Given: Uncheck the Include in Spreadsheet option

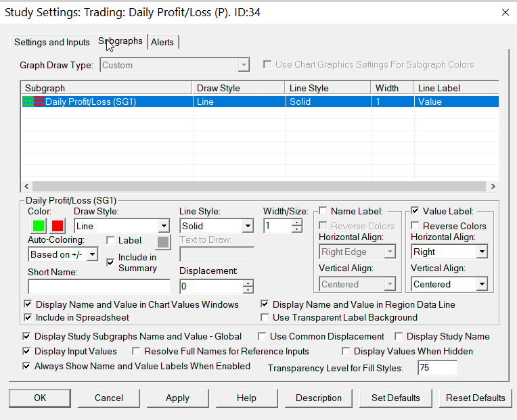Looking at the screenshot, I should 28,317.
